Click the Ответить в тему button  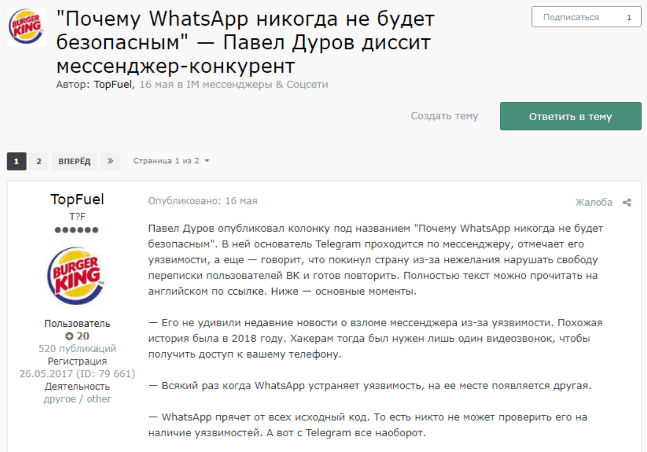(571, 116)
